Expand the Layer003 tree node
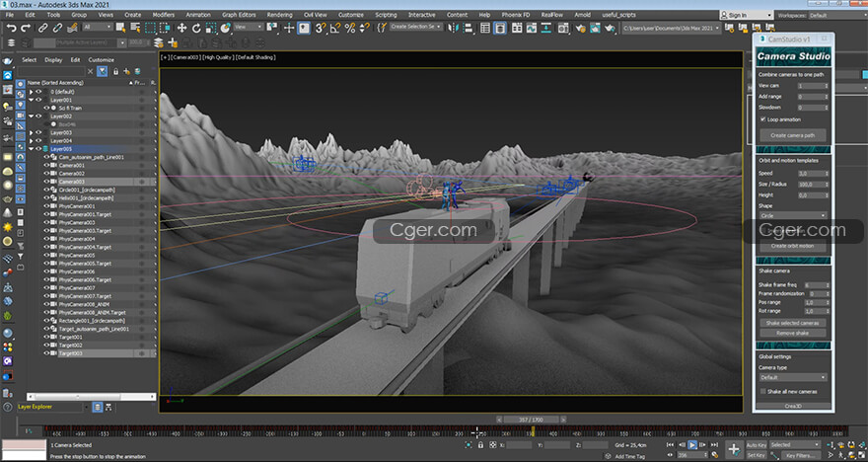This screenshot has width=868, height=462. click(x=31, y=132)
